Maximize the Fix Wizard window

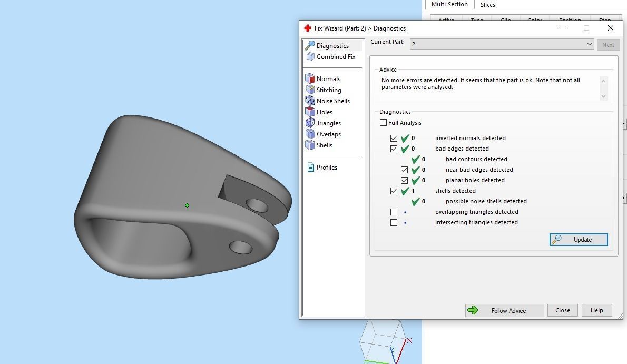[586, 28]
